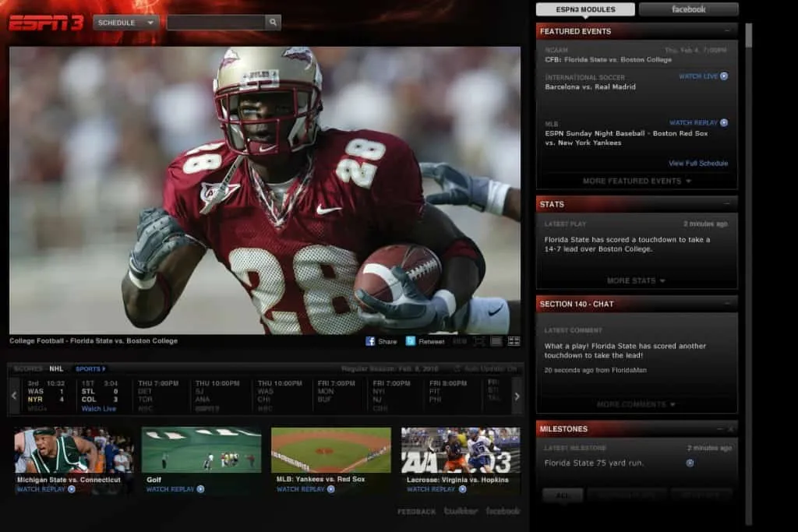798x532 pixels.
Task: Select the WAS vs NYR score cell
Action: [47, 396]
